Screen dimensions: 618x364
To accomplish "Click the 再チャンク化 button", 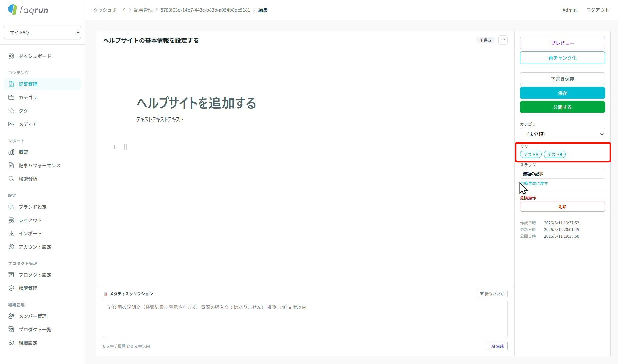I will (x=562, y=58).
